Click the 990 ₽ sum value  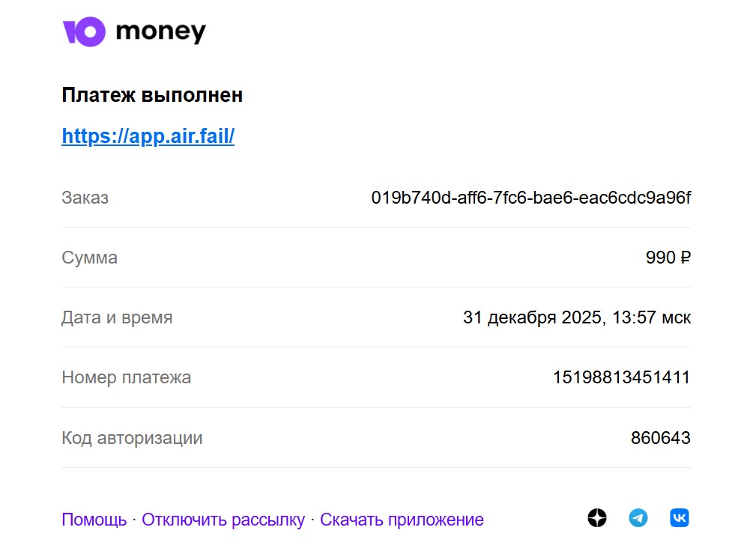pos(668,258)
